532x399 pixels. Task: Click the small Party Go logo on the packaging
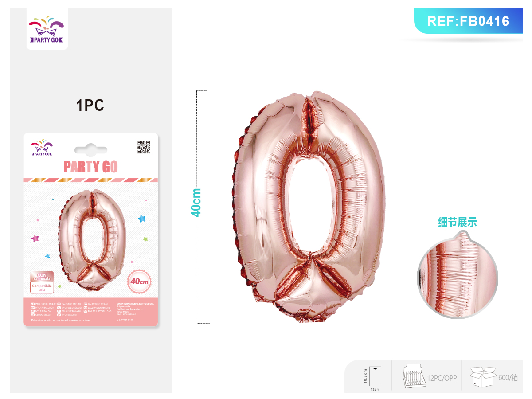(x=42, y=148)
